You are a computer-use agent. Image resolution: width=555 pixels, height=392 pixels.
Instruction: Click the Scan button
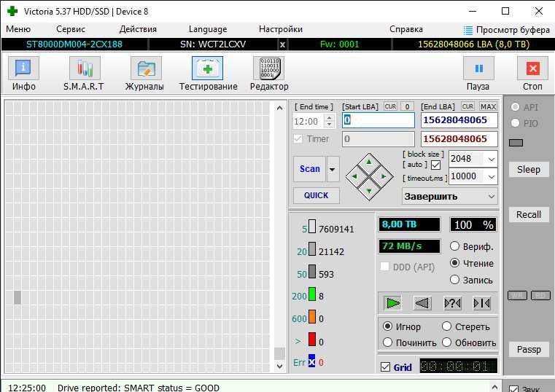tap(310, 169)
